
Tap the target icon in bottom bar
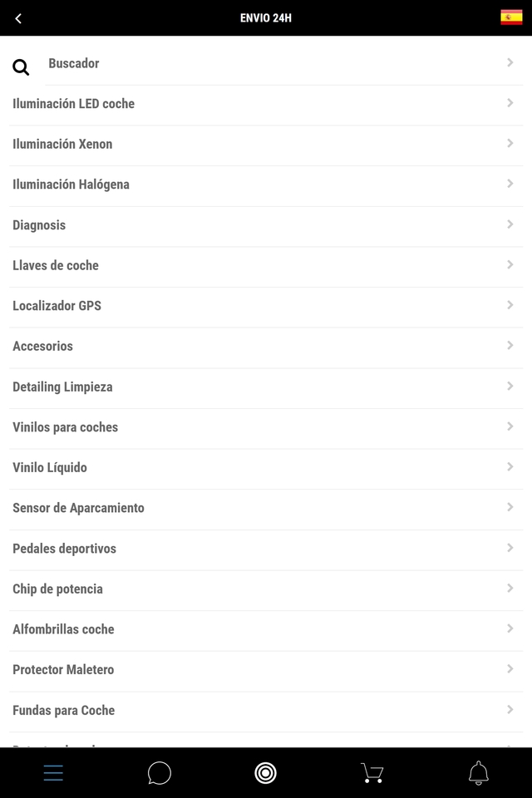(266, 772)
